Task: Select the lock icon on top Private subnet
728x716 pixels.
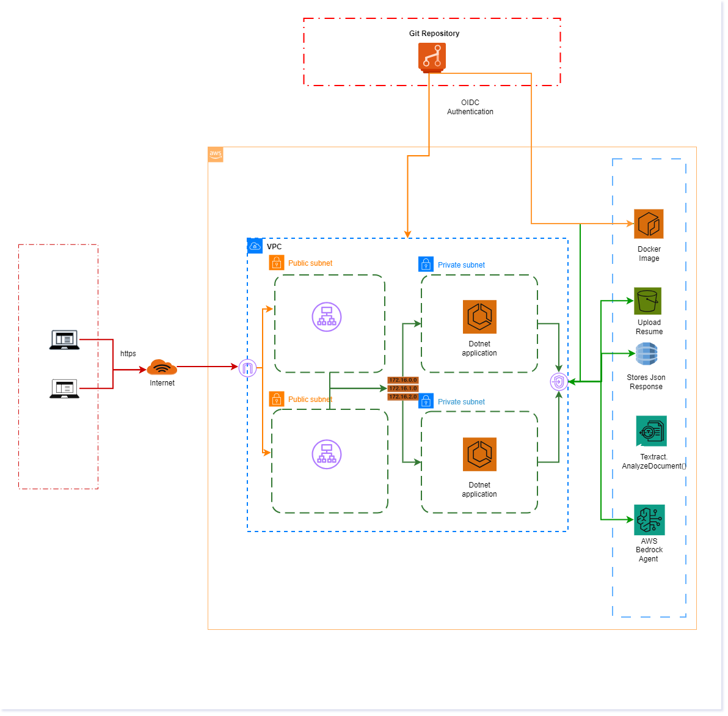Action: pos(426,264)
